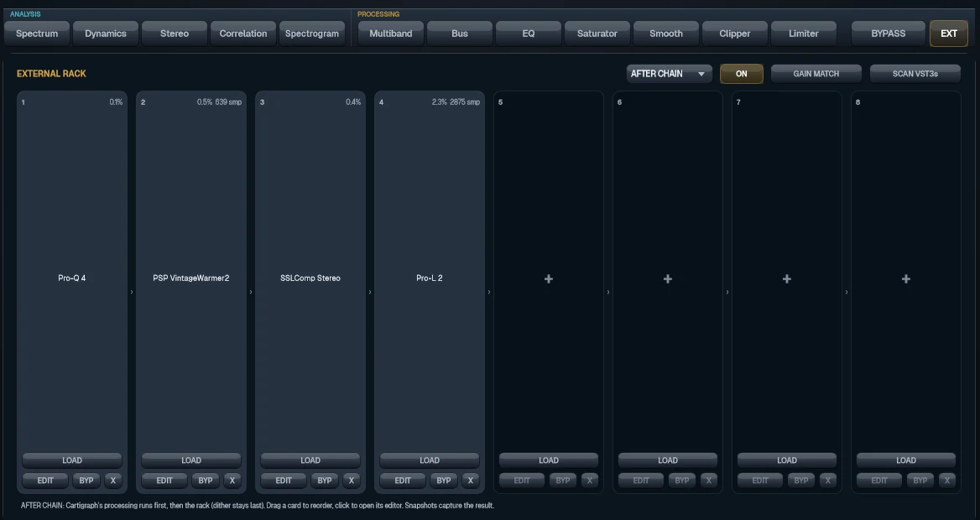
Task: Open the Pro-L 2 editor with EDIT
Action: (x=403, y=481)
